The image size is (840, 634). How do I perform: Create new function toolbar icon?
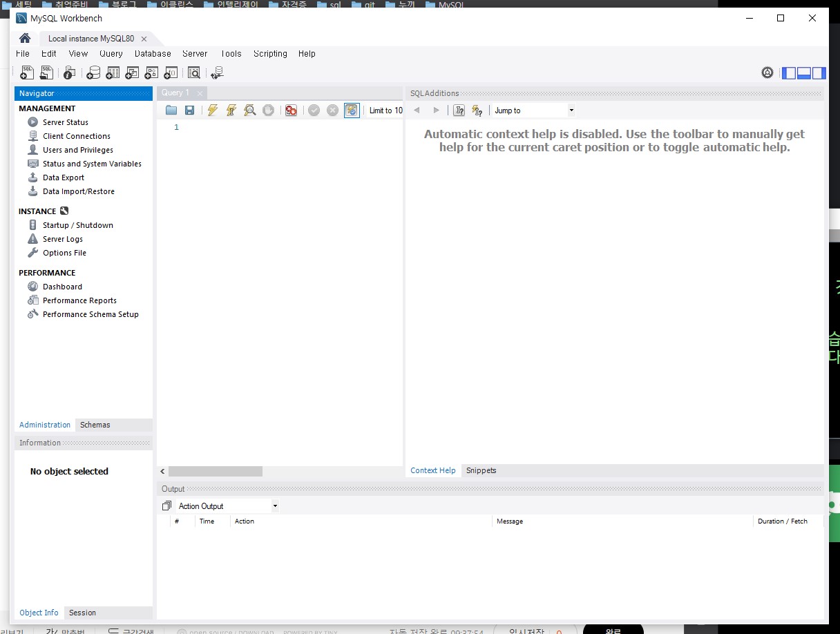(x=171, y=73)
